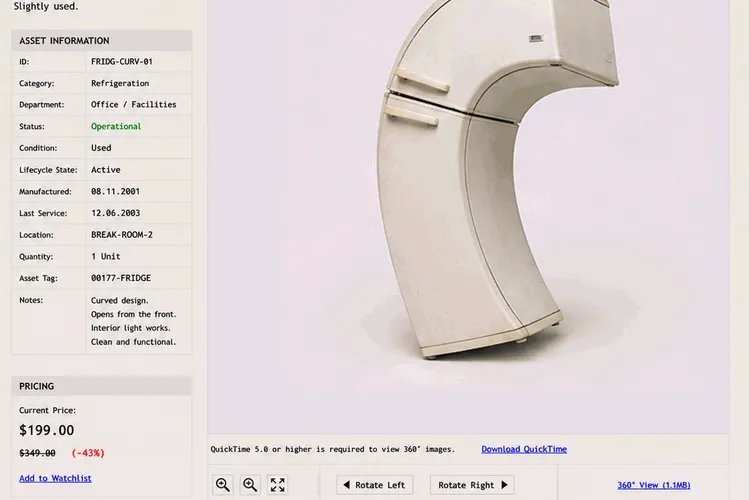The image size is (750, 500).
Task: Click the red (-43%) discount text
Action: (88, 453)
